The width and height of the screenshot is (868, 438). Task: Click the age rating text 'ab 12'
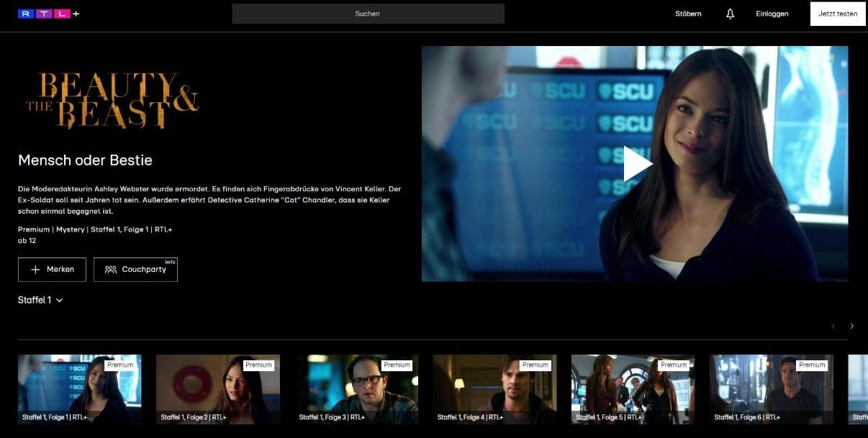[x=27, y=241]
